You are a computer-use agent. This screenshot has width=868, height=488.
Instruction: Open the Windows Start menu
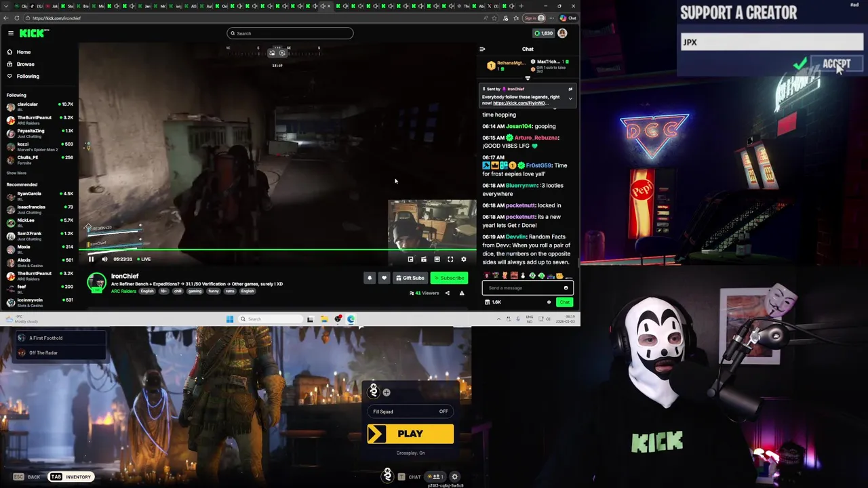click(x=230, y=319)
